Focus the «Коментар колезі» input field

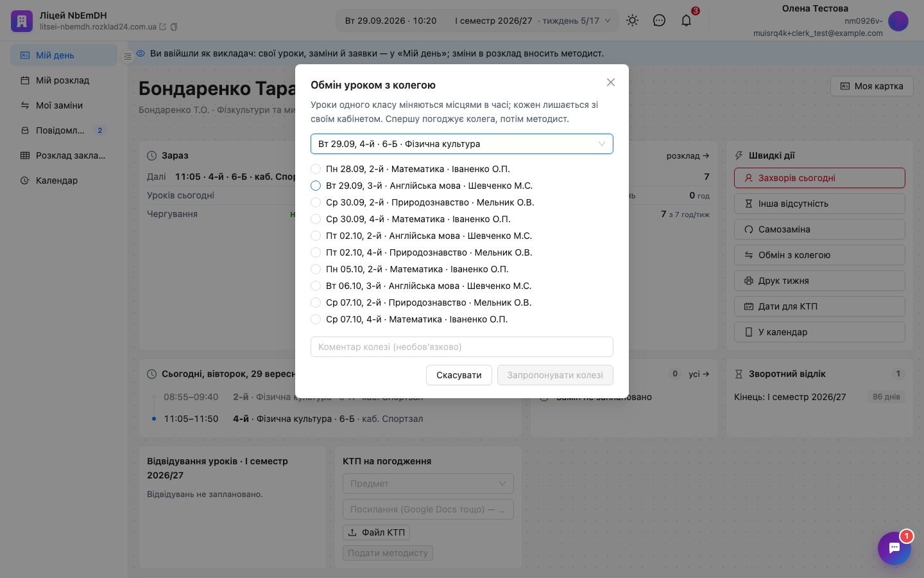tap(462, 347)
